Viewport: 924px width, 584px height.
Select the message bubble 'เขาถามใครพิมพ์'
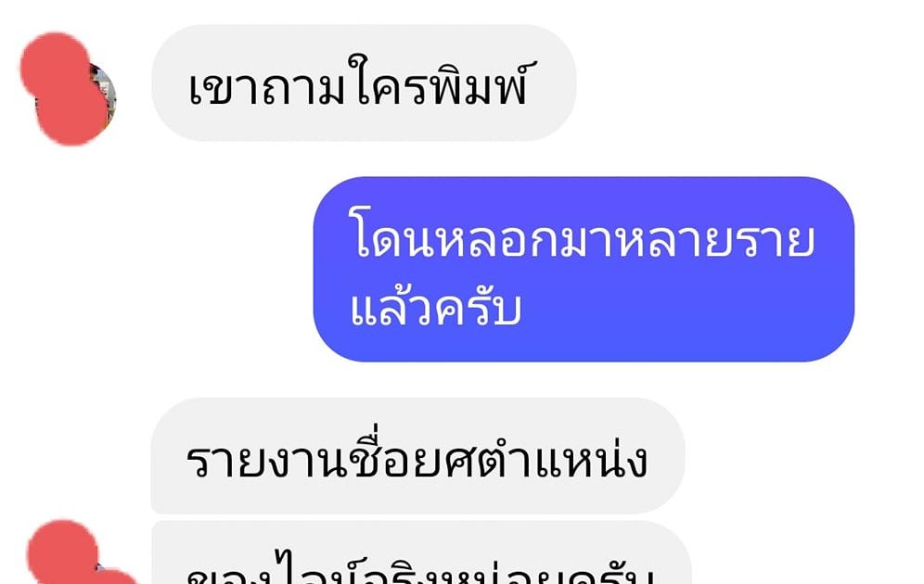[364, 83]
